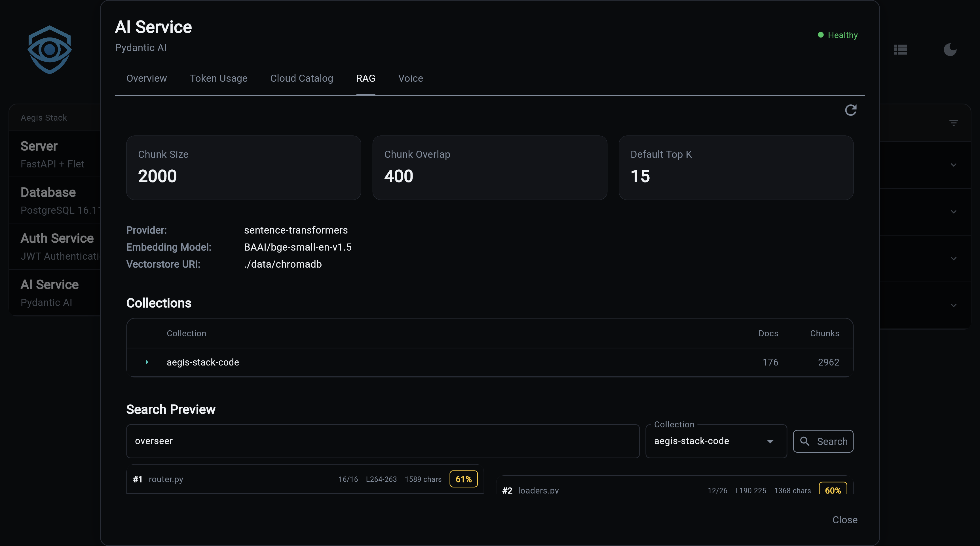This screenshot has height=546, width=980.
Task: Click the magnifier icon in Search button
Action: click(x=805, y=441)
